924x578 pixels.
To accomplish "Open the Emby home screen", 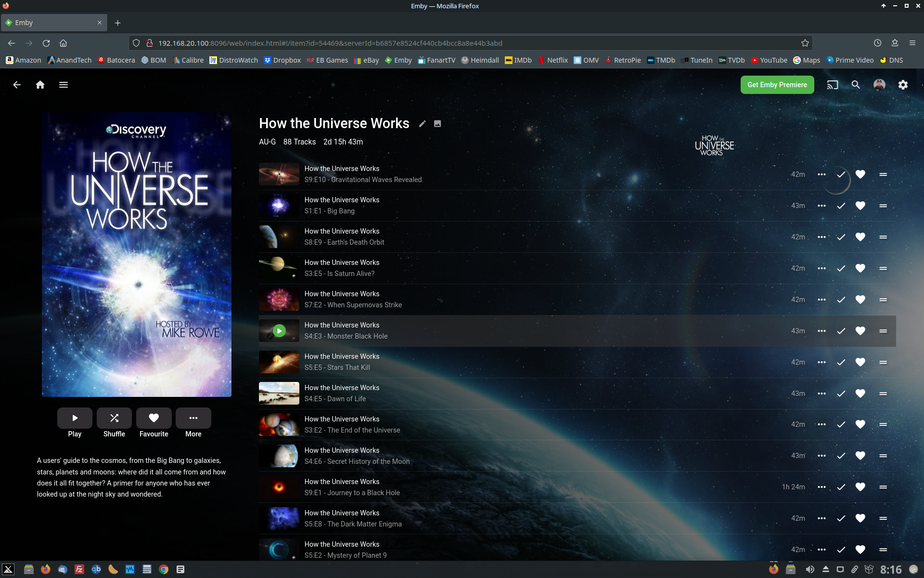I will coord(40,85).
